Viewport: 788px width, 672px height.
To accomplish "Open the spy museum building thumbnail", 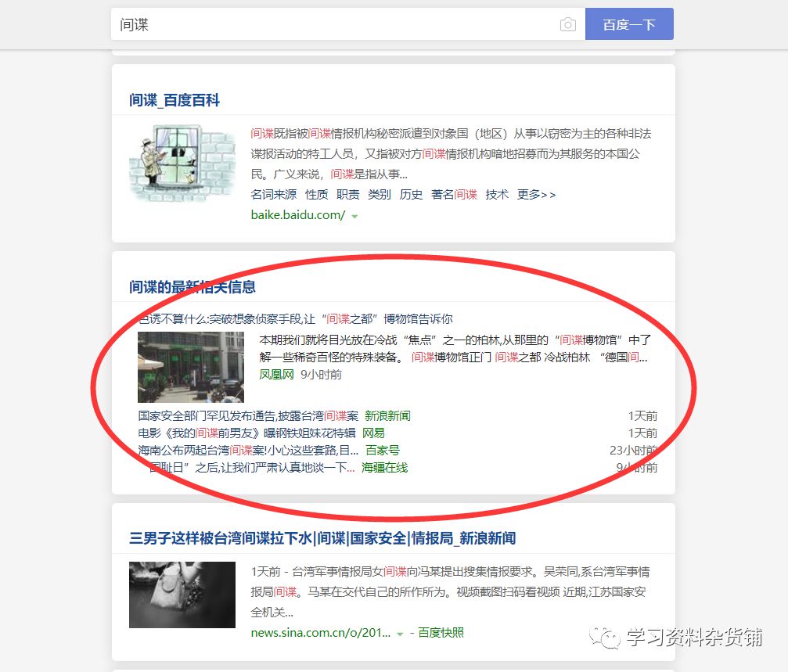I will pyautogui.click(x=191, y=367).
